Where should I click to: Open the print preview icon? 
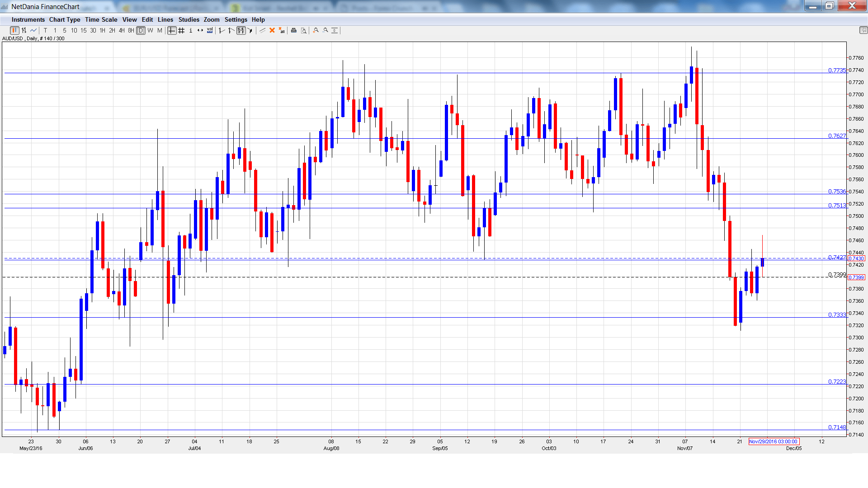coord(303,30)
